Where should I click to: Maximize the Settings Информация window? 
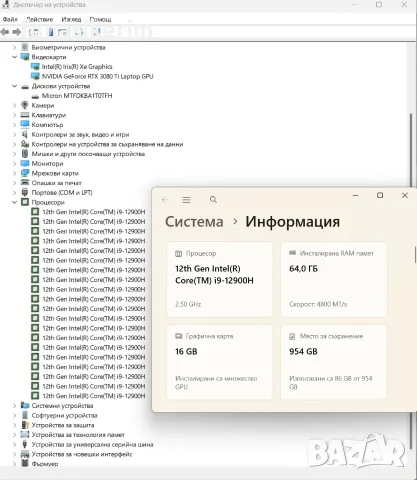pos(380,195)
